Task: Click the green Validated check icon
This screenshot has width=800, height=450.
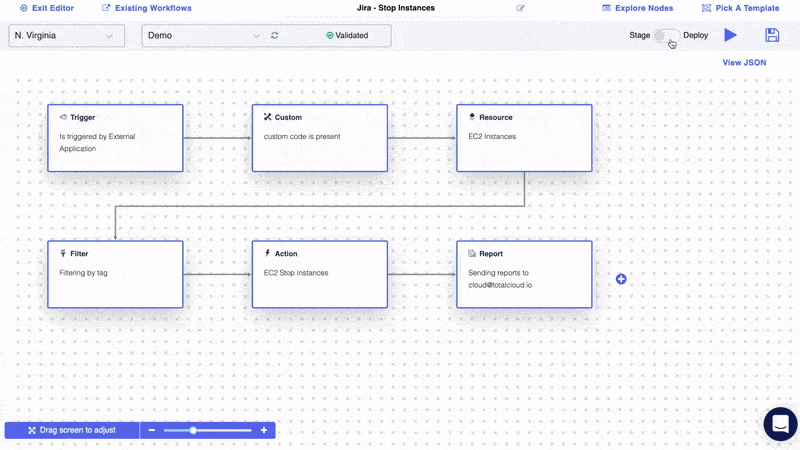Action: click(330, 35)
